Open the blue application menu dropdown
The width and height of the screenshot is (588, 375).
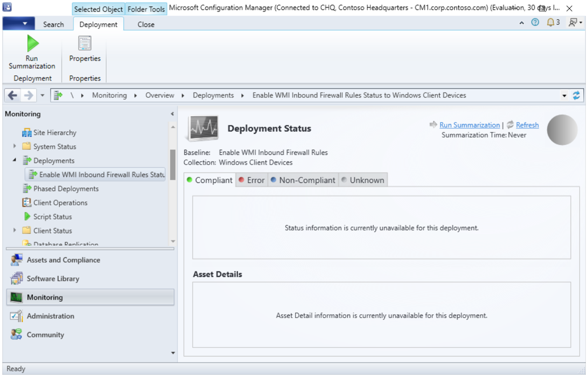coord(19,24)
